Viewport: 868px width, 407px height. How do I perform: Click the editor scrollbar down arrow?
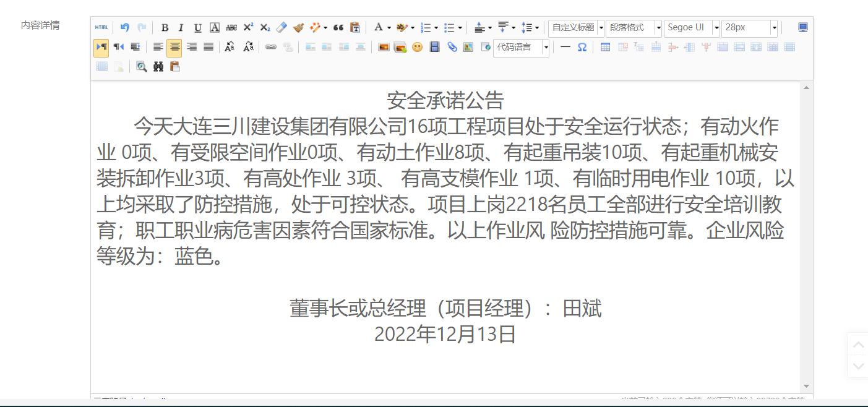806,385
